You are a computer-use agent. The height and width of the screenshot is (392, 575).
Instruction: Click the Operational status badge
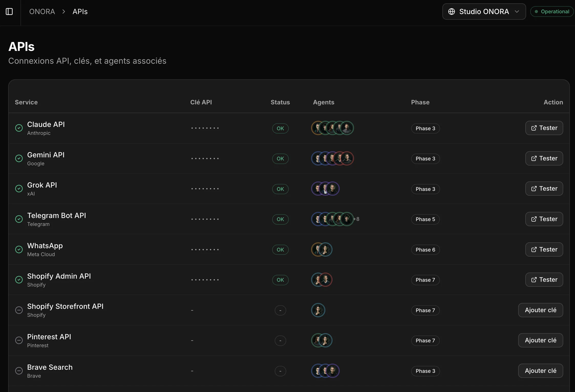point(552,12)
